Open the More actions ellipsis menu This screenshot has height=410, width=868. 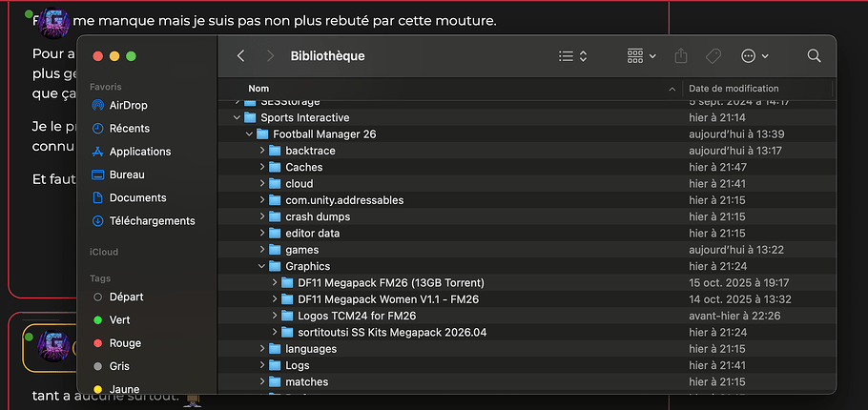click(754, 56)
